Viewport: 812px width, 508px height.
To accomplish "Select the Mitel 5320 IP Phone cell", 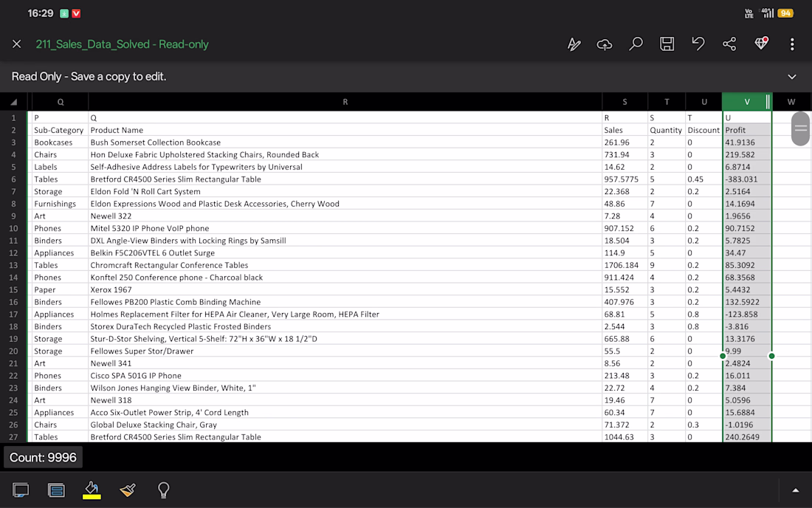I will coord(345,228).
